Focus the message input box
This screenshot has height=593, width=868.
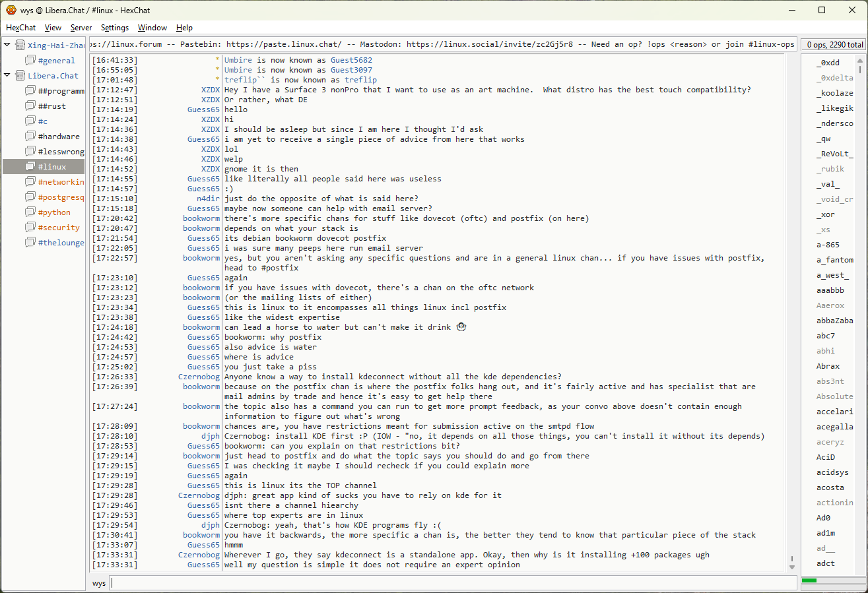(452, 583)
